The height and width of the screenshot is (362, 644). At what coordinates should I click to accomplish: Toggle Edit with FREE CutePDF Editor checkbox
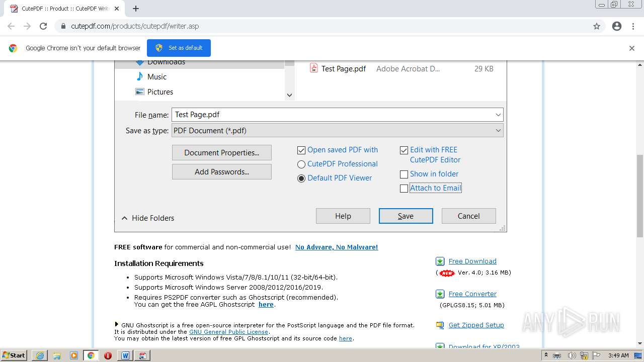point(404,150)
